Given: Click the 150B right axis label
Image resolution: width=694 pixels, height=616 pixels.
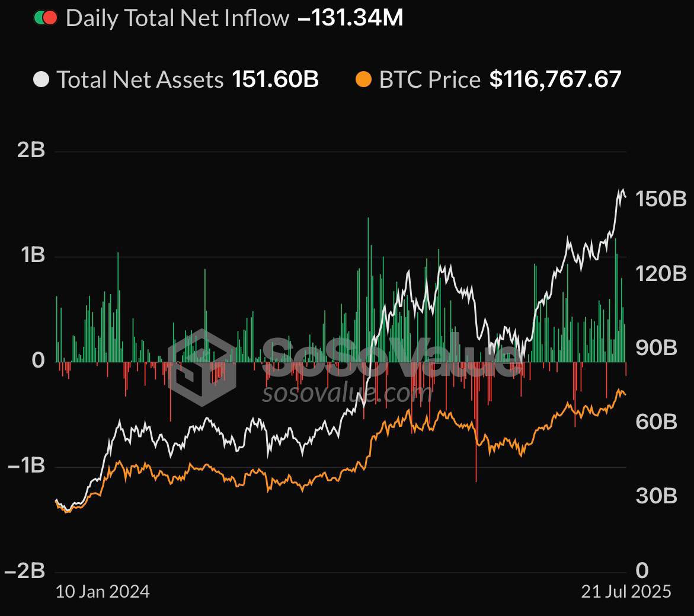Looking at the screenshot, I should (x=661, y=199).
